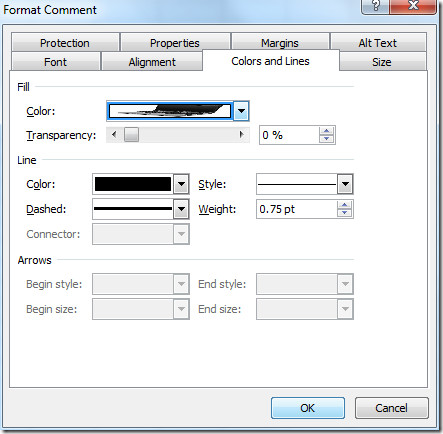Click the Transparency slider thumb
The image size is (443, 434).
[131, 135]
